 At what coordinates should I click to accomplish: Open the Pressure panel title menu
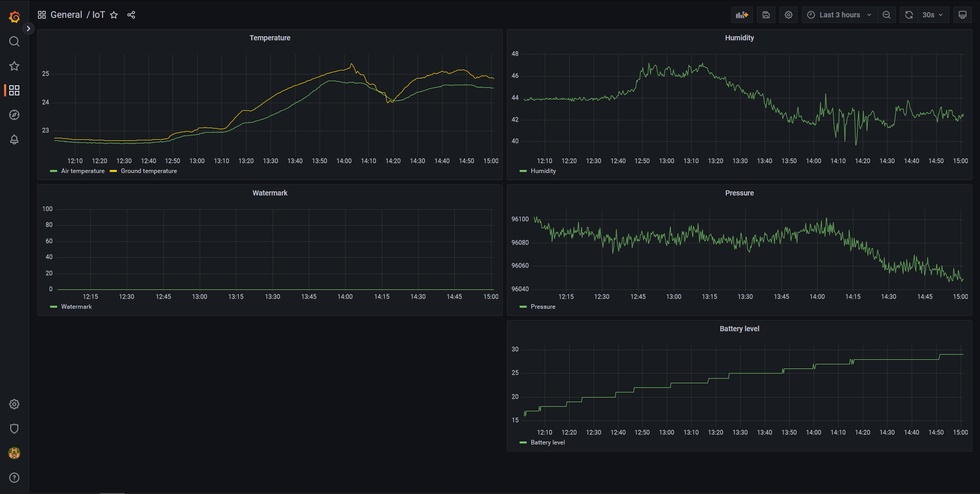739,193
